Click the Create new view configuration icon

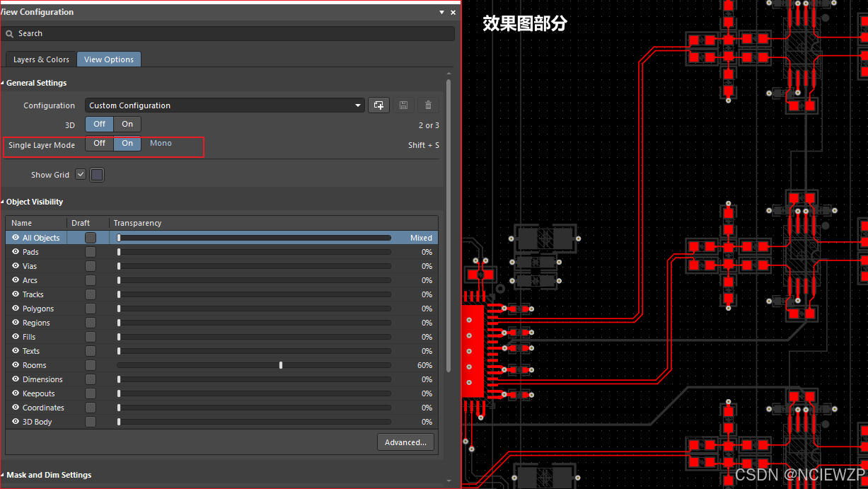point(378,105)
